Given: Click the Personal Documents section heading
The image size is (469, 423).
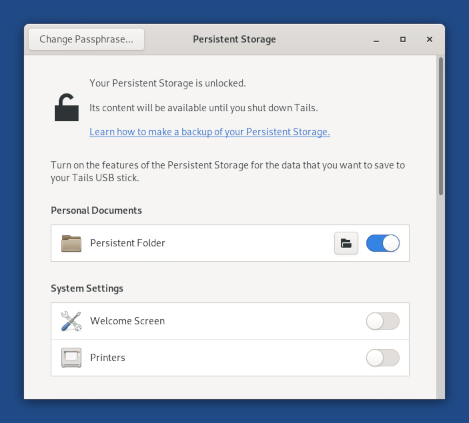Looking at the screenshot, I should (96, 211).
